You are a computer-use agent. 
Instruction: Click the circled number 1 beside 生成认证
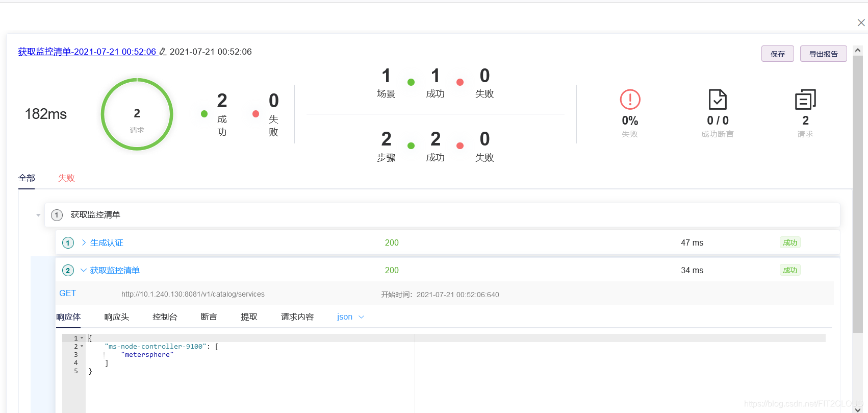pos(68,243)
